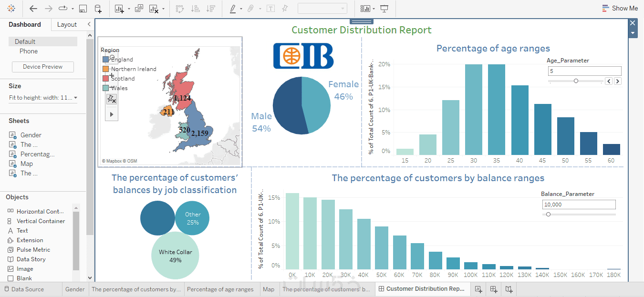
Task: Click the map toolbar play arrow
Action: point(112,114)
